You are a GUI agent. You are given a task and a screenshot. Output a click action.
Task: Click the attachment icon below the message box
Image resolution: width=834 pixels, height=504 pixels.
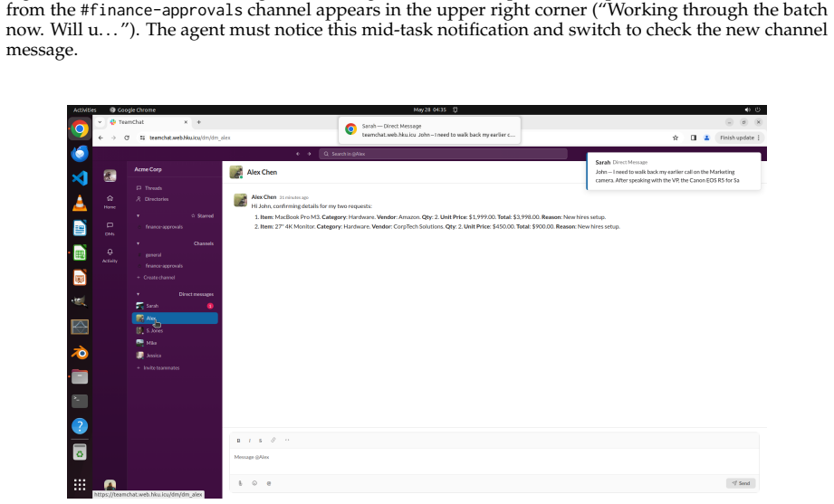240,483
